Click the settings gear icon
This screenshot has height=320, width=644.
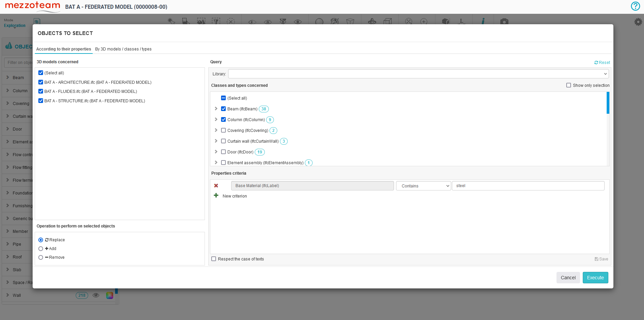point(638,22)
